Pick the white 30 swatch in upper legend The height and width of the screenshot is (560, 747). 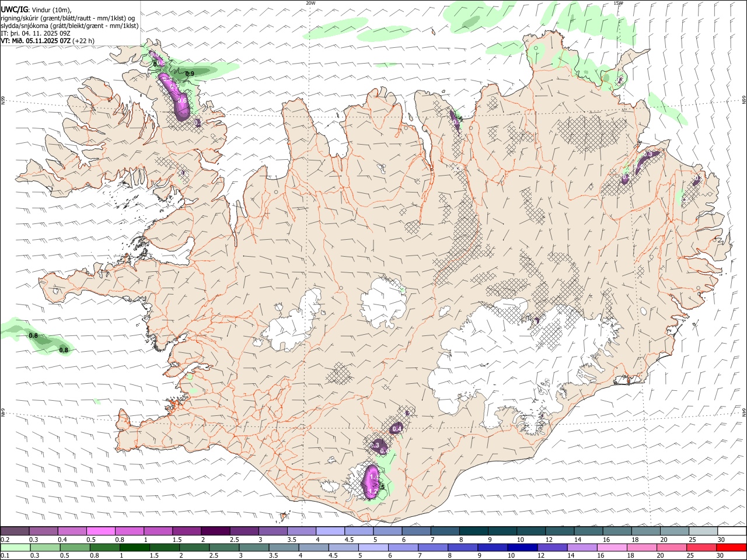[732, 531]
